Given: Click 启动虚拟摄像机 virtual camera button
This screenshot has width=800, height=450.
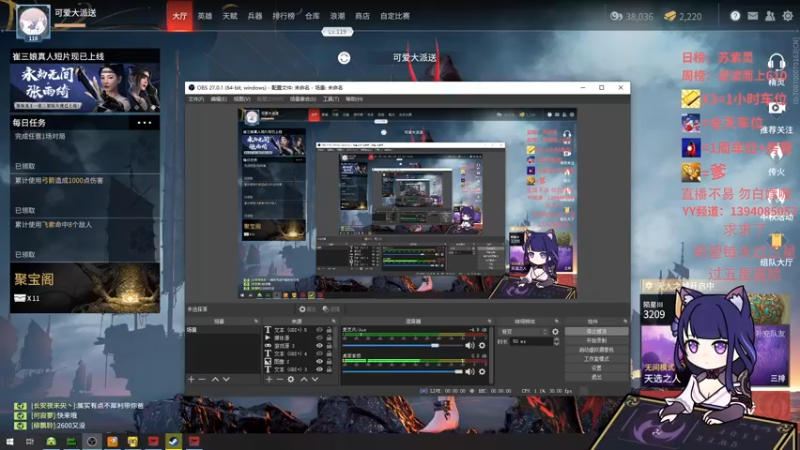Looking at the screenshot, I should click(596, 350).
